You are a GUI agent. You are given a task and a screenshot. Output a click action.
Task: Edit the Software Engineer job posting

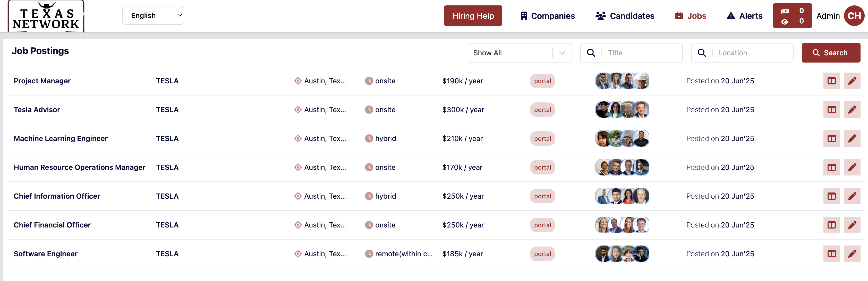(x=852, y=254)
